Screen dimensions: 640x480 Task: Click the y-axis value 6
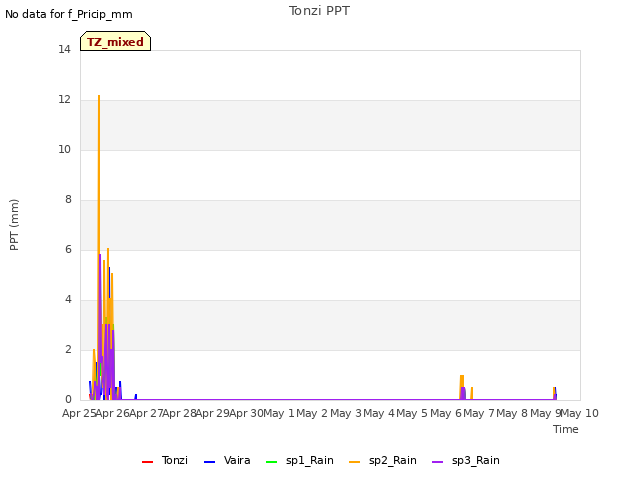(x=68, y=249)
